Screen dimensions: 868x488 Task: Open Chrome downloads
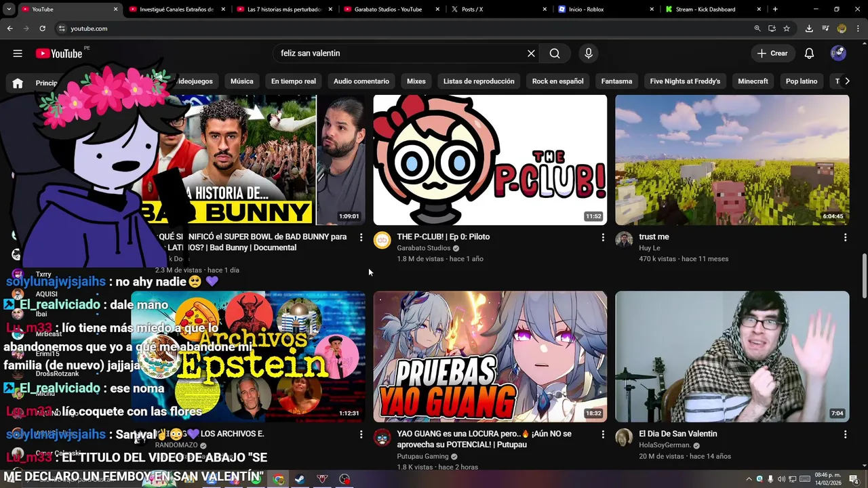pyautogui.click(x=809, y=28)
